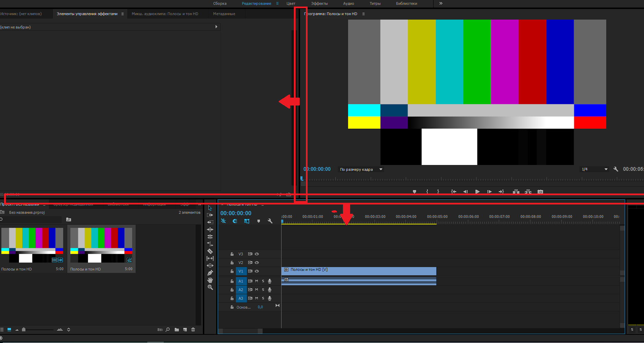
Task: Toggle V1 track targeting
Action: (x=241, y=271)
